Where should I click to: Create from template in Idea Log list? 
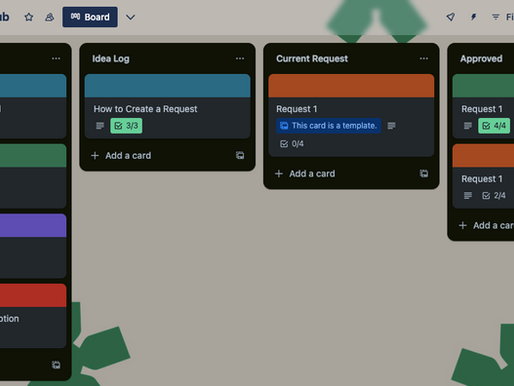pos(240,155)
